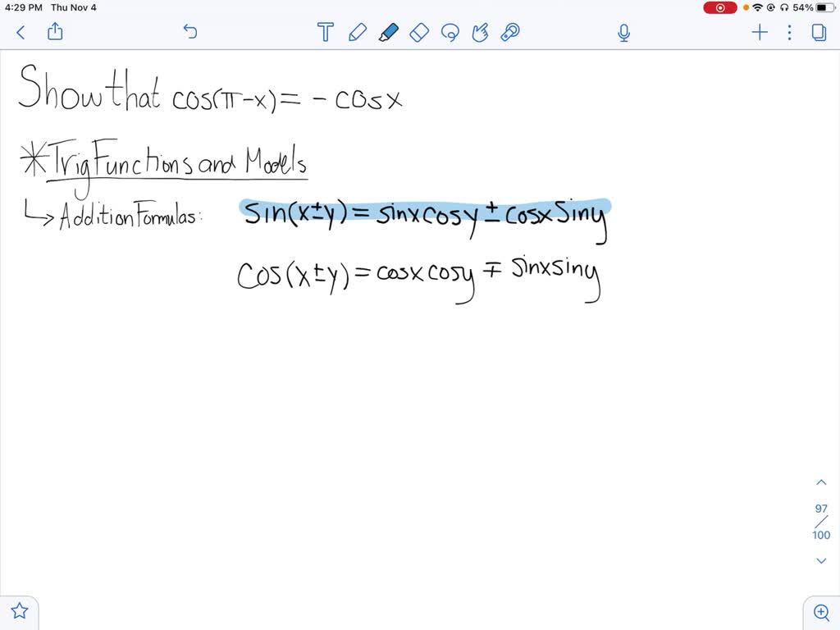
Task: Go to next page with down chevron
Action: tap(821, 560)
